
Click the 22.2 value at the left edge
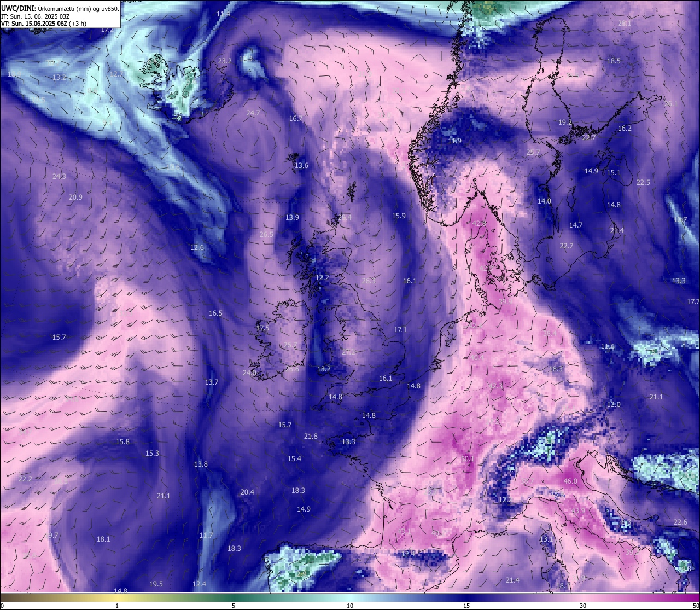tap(25, 479)
